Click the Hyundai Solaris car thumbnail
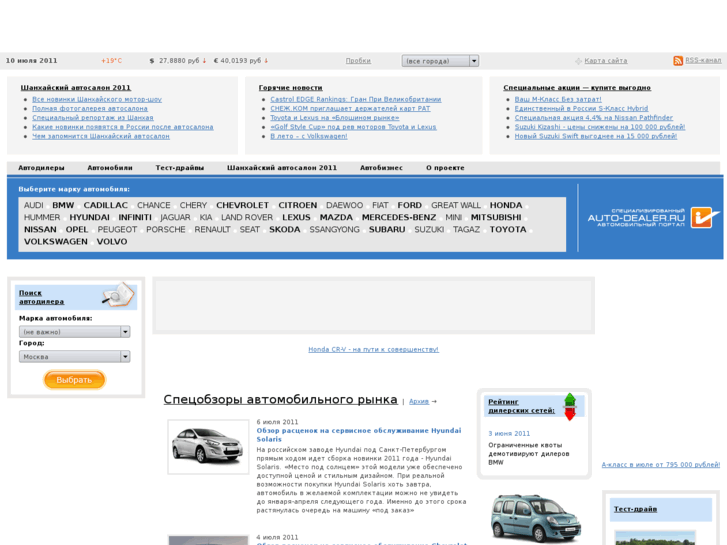The image size is (727, 545). [x=208, y=447]
